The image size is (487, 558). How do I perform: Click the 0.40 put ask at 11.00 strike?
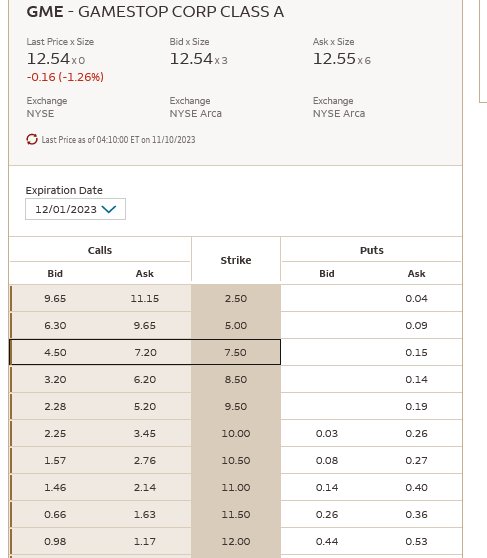coord(416,488)
